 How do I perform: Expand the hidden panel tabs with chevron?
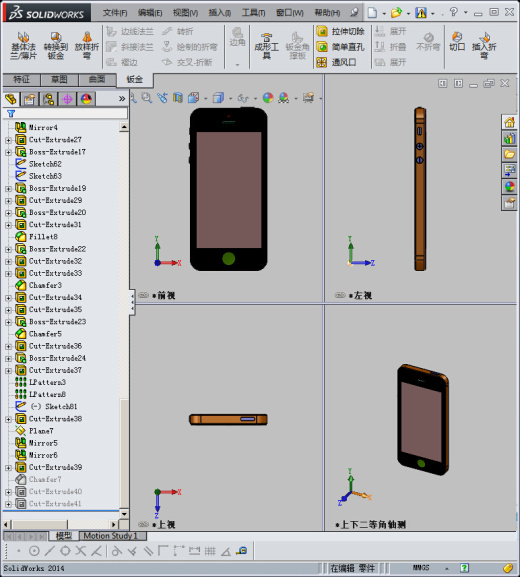click(x=122, y=99)
